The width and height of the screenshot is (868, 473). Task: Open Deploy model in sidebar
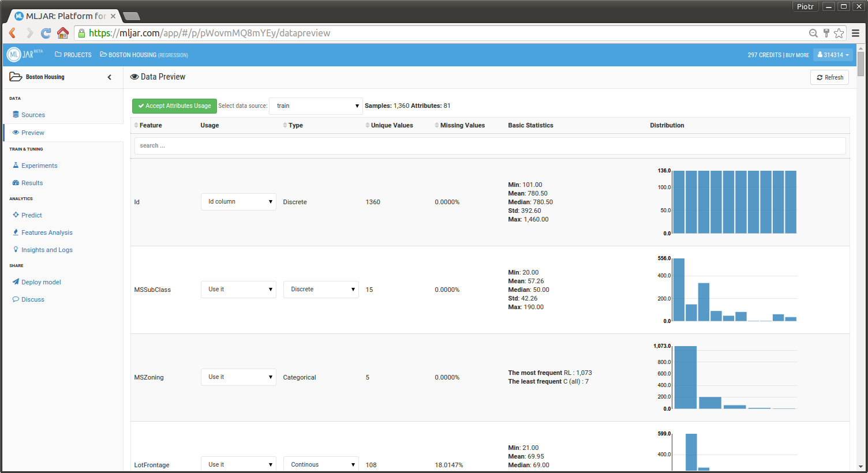(x=41, y=282)
